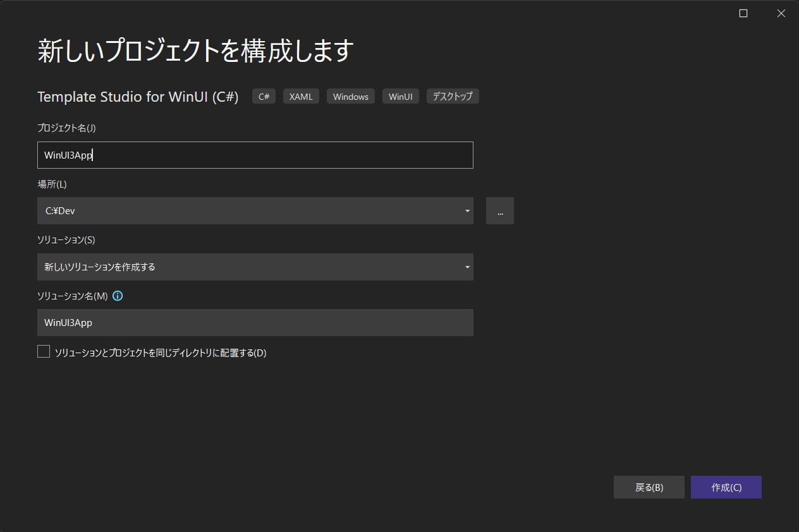Click the ソリューション(S) label
Viewport: 799px width, 532px height.
click(x=66, y=240)
